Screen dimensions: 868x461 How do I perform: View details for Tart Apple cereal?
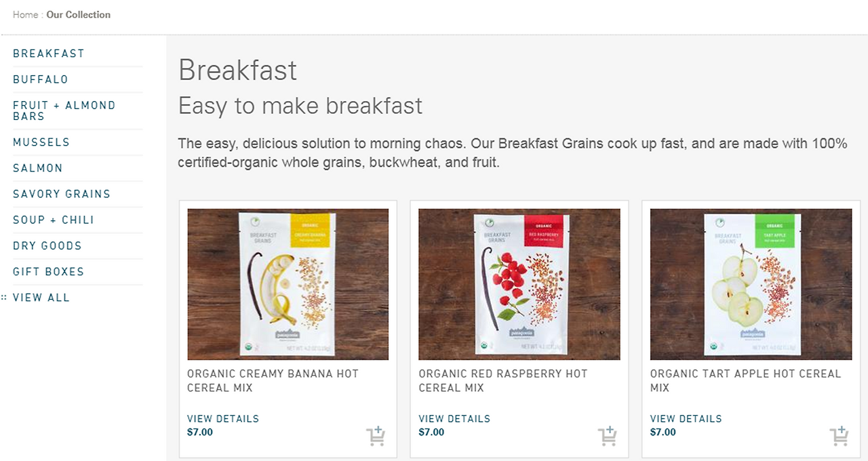coord(686,418)
